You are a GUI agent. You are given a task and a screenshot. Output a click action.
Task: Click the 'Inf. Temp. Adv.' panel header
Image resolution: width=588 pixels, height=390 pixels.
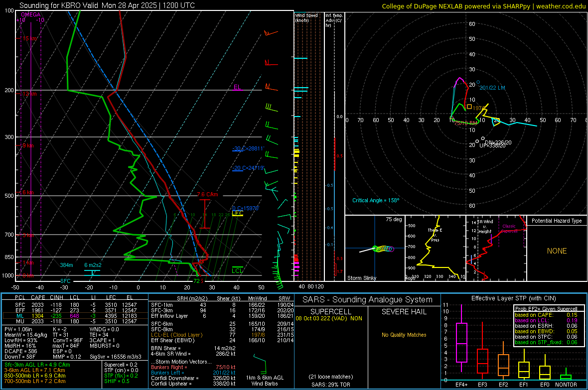coord(334,20)
